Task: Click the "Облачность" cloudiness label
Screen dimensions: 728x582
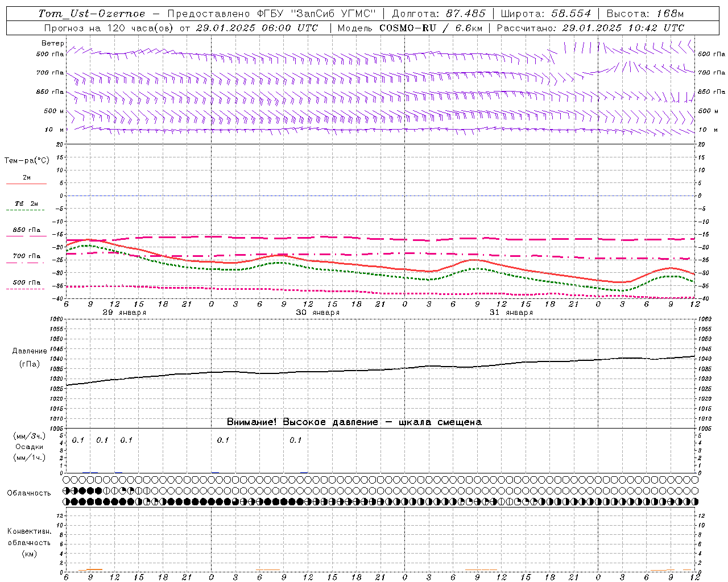Action: [29, 493]
